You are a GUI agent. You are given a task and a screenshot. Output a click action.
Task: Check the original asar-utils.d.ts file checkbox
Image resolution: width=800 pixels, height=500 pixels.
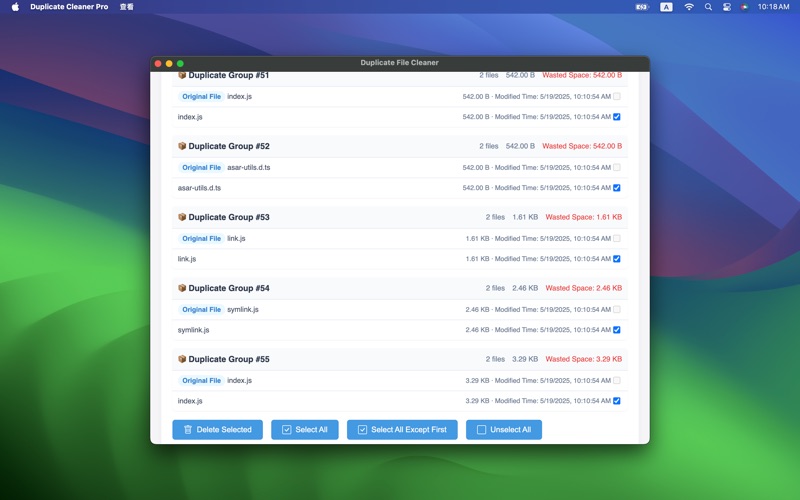(617, 168)
